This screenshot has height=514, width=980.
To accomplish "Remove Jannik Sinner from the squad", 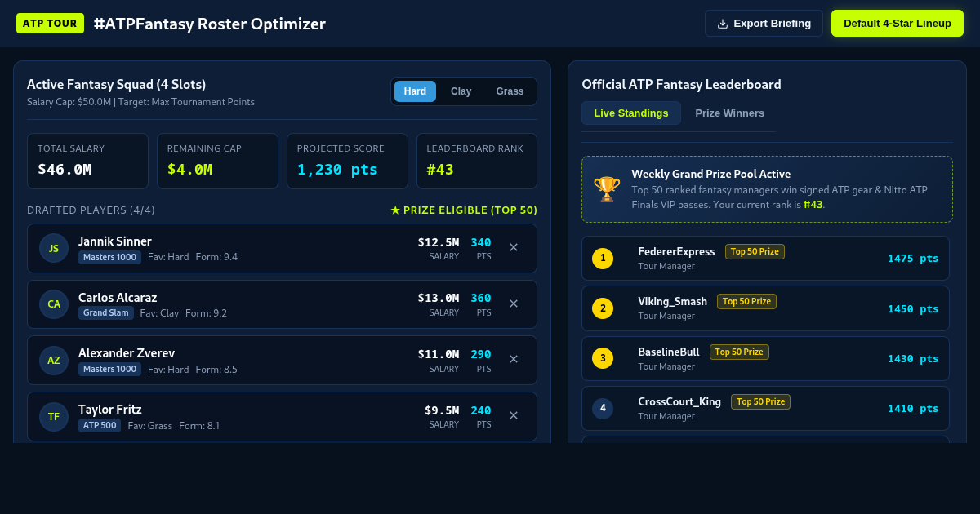I will (x=514, y=247).
